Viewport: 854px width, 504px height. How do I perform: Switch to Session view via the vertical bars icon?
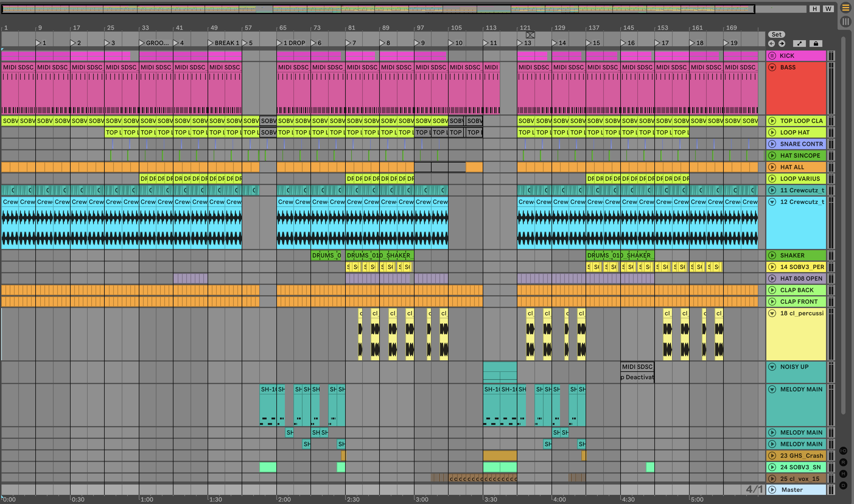(845, 22)
